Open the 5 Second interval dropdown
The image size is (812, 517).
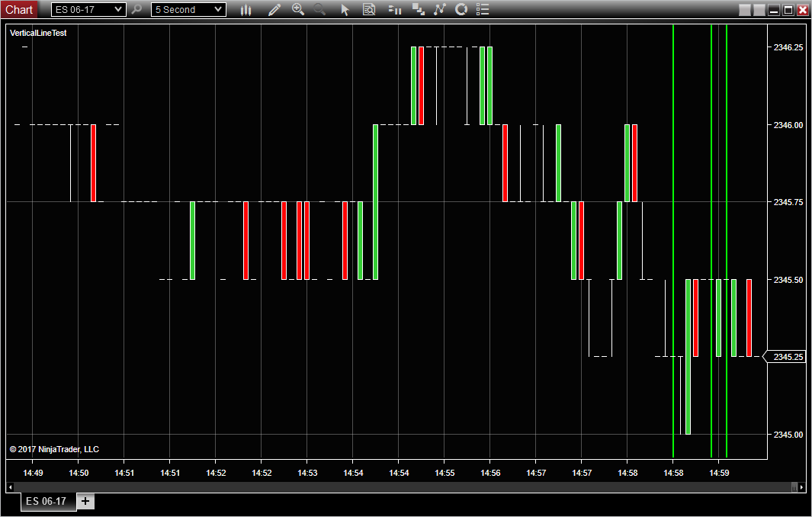point(188,9)
